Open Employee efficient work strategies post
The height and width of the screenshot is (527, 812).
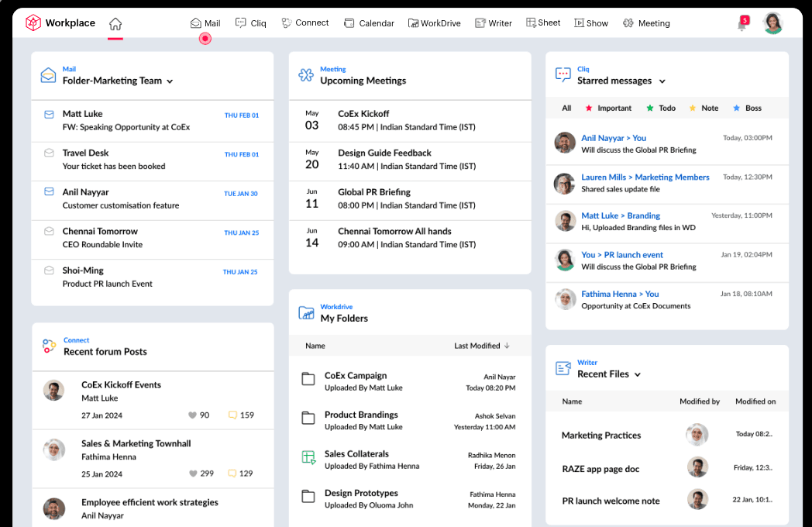click(x=150, y=502)
